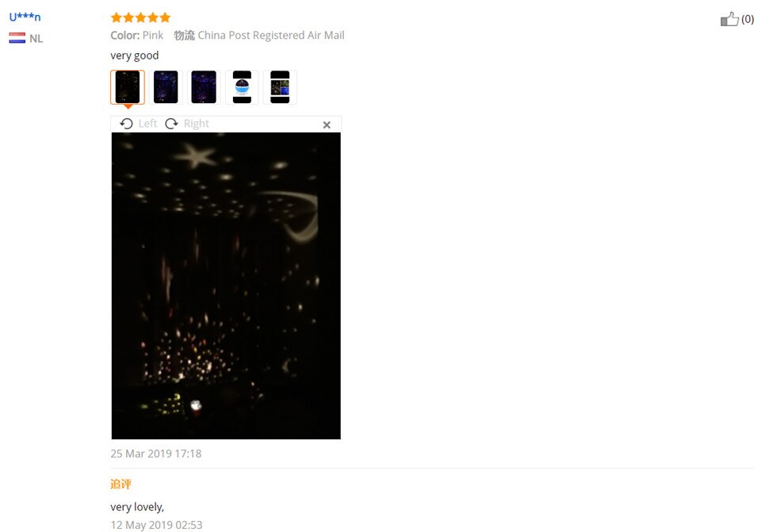Click the orange 追评 follow-up label
Screen dimensions: 761x532
click(120, 484)
